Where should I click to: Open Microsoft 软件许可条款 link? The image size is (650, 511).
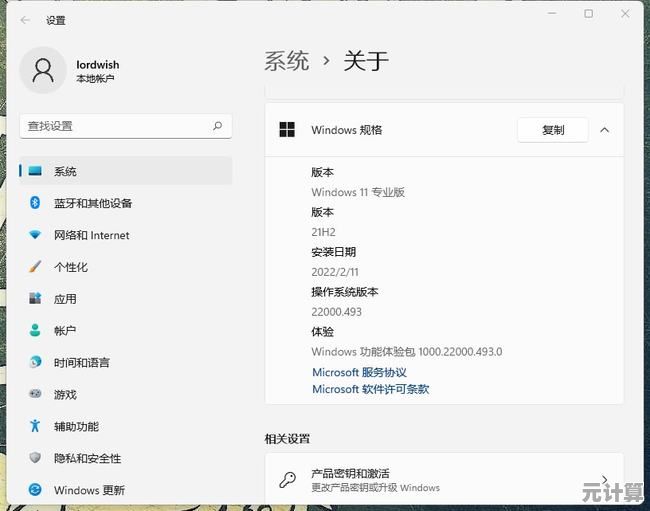coord(371,389)
